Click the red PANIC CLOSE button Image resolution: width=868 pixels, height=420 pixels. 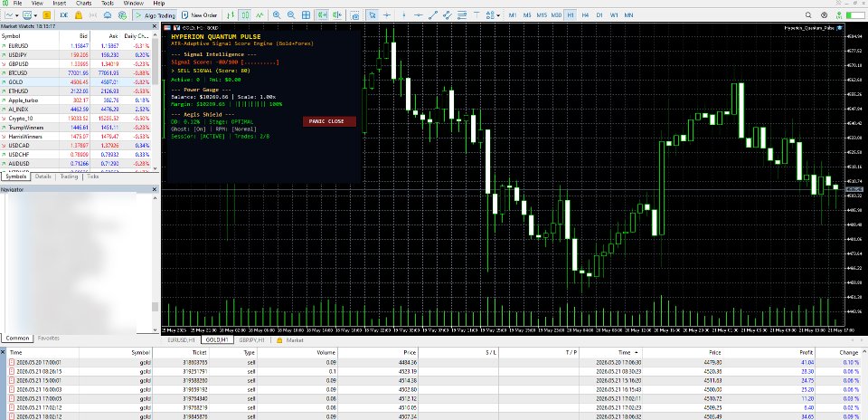(329, 121)
